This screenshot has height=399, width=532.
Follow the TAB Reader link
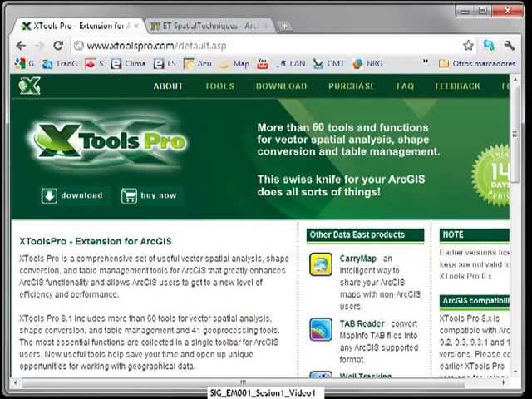[x=362, y=323]
